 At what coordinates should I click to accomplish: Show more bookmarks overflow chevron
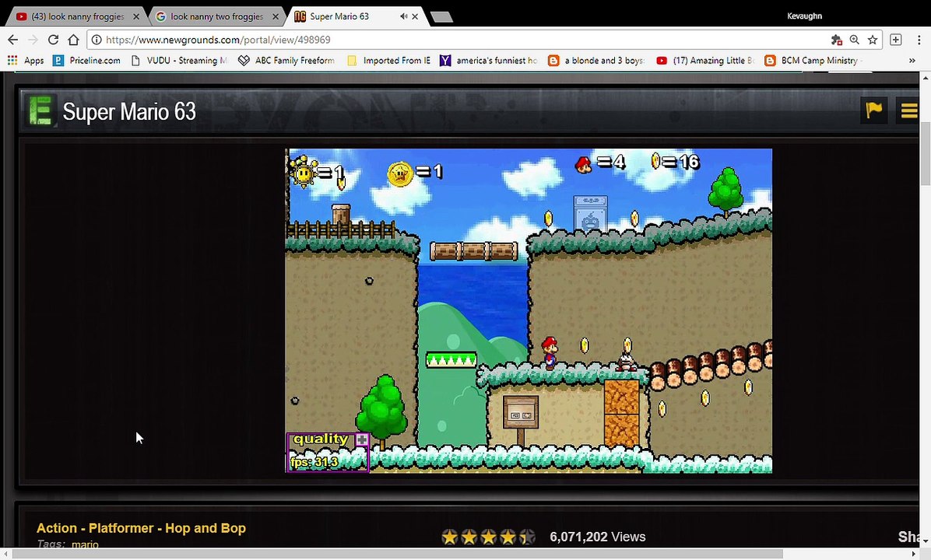coord(912,61)
